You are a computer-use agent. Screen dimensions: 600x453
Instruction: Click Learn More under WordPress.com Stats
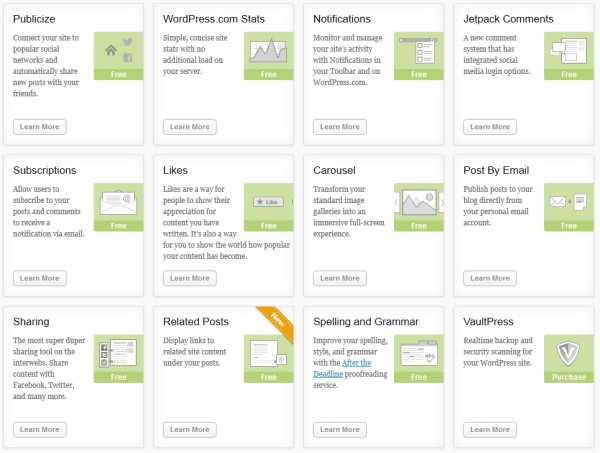(190, 127)
